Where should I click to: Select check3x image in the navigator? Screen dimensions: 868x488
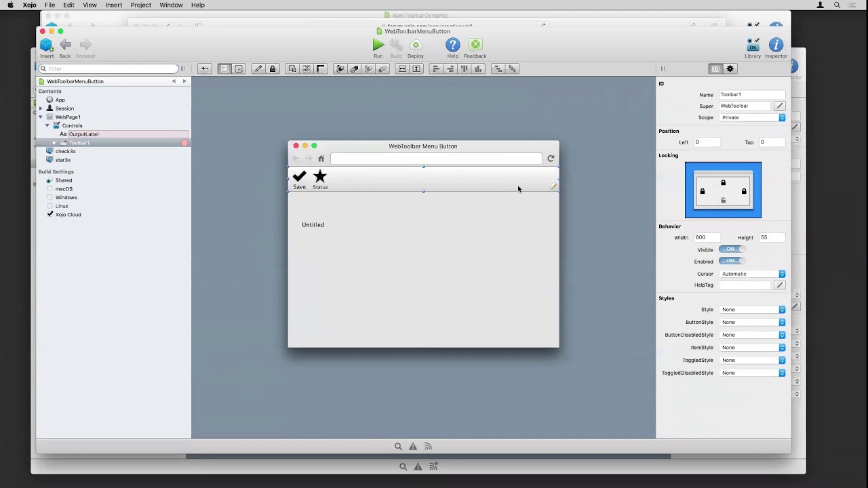click(65, 151)
